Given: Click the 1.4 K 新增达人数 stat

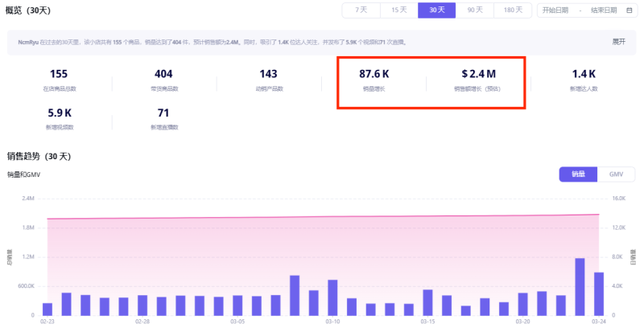Looking at the screenshot, I should (584, 80).
